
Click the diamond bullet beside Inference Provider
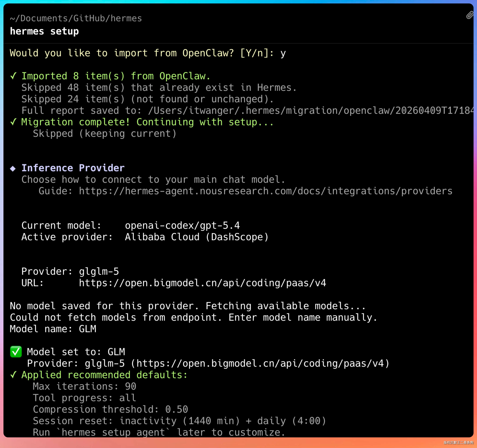tap(13, 169)
